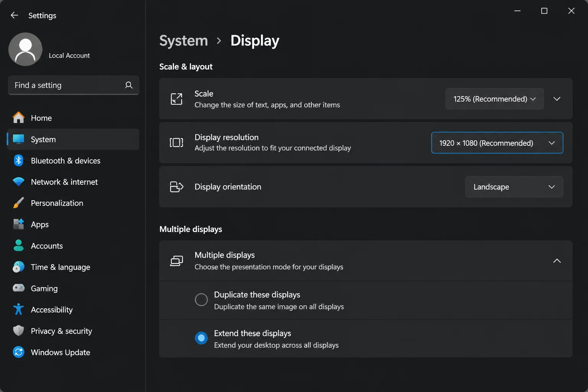Click the search magnifier icon

pyautogui.click(x=129, y=85)
